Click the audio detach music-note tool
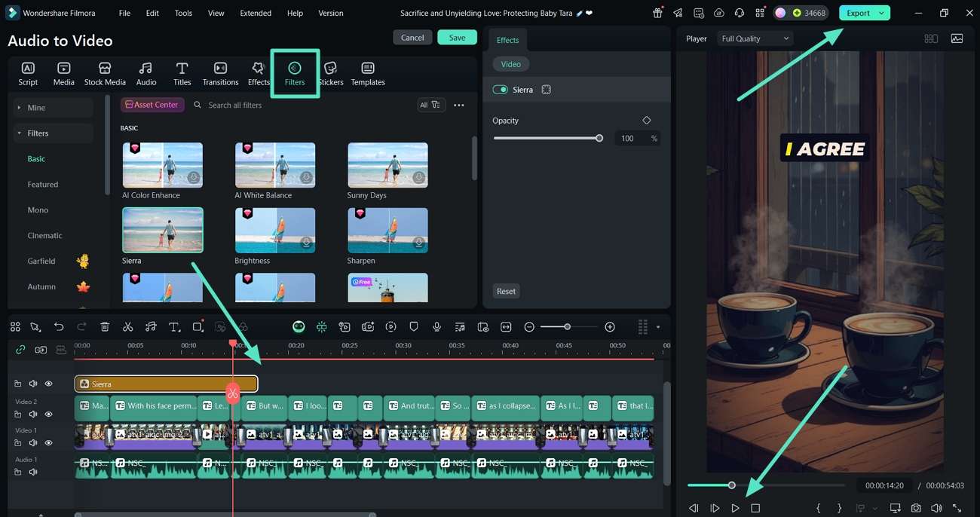 [x=151, y=327]
